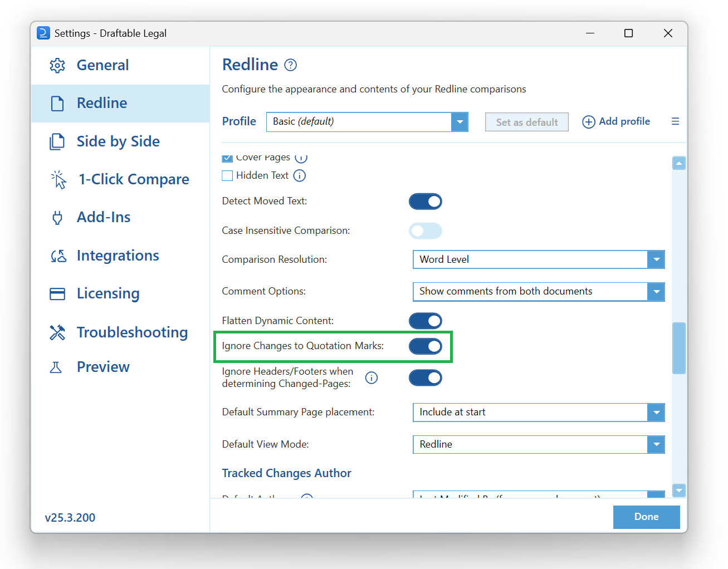This screenshot has height=569, width=728.
Task: Close the Settings window
Action: point(668,33)
